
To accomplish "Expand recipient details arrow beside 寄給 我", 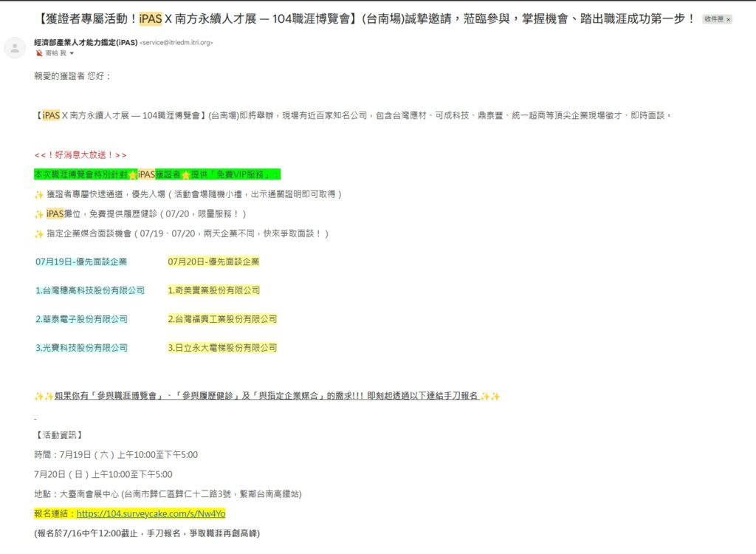I will 72,54.
